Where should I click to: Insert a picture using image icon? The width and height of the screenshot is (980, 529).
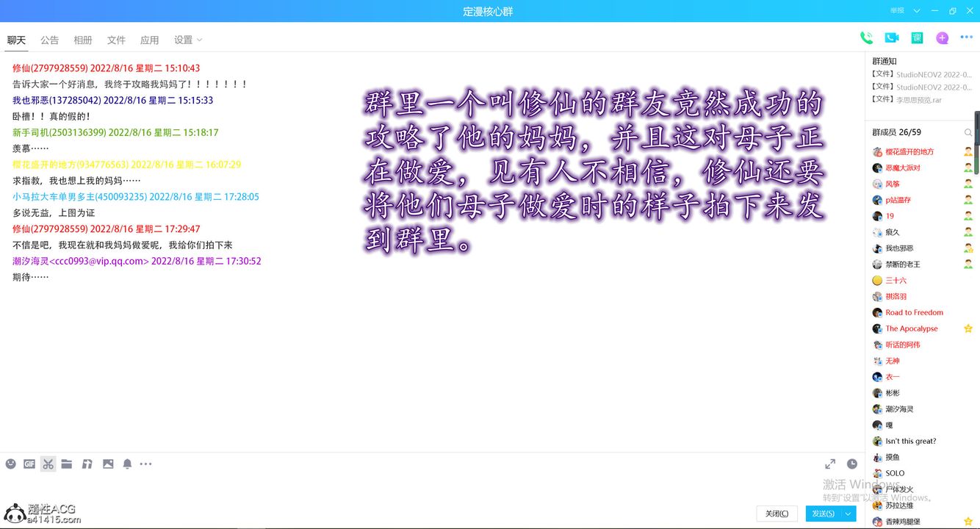point(108,464)
